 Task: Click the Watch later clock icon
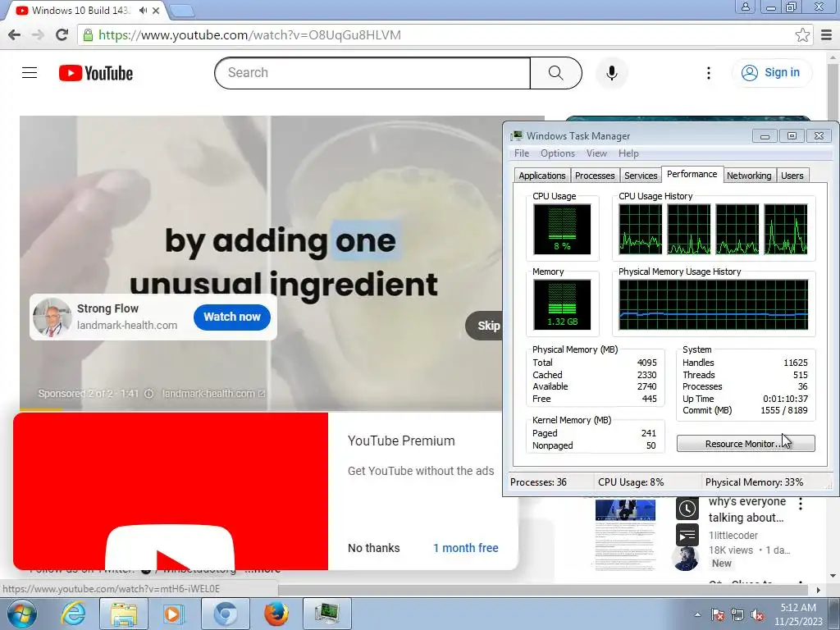click(687, 509)
